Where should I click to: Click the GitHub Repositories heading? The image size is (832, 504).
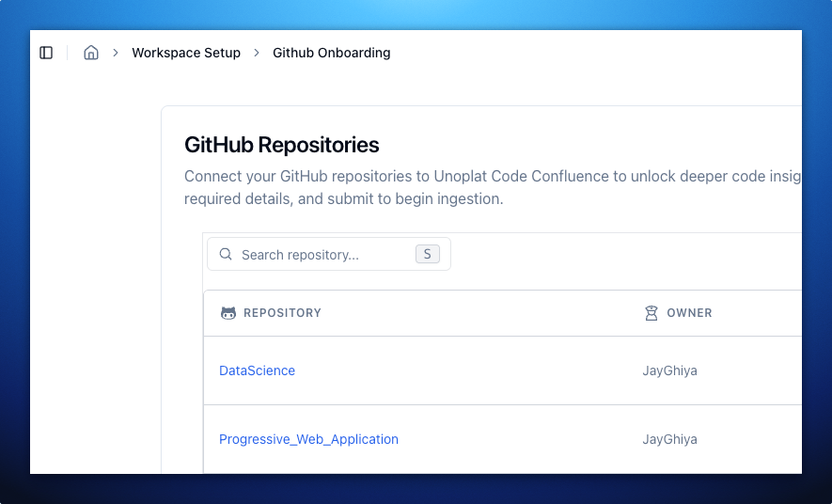(282, 145)
